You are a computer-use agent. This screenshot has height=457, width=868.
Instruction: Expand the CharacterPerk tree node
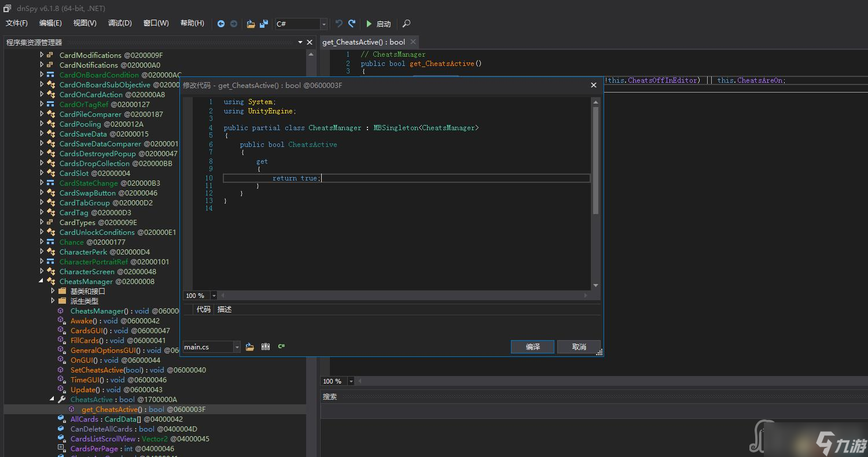[42, 252]
